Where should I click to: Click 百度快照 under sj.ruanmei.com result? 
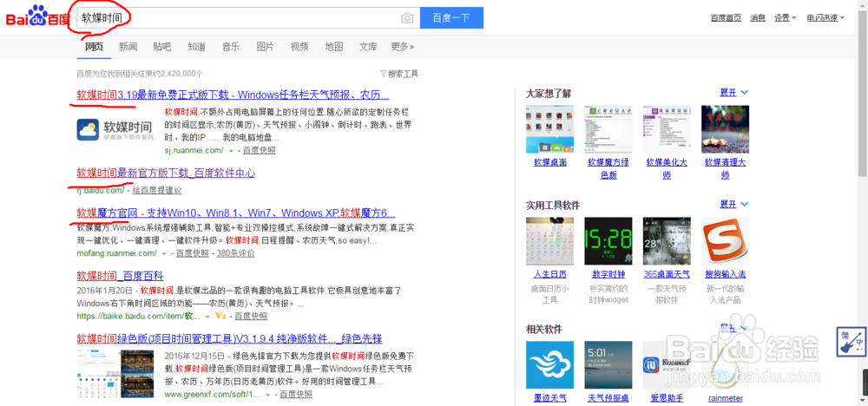(x=259, y=150)
